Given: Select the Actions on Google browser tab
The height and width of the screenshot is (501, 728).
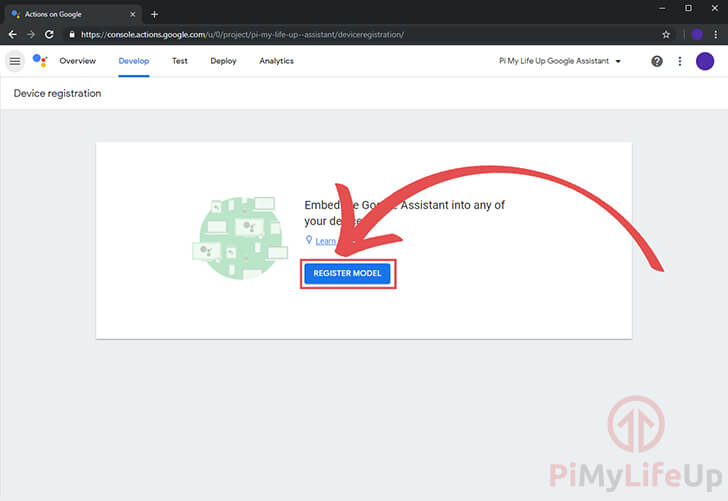Looking at the screenshot, I should 72,14.
